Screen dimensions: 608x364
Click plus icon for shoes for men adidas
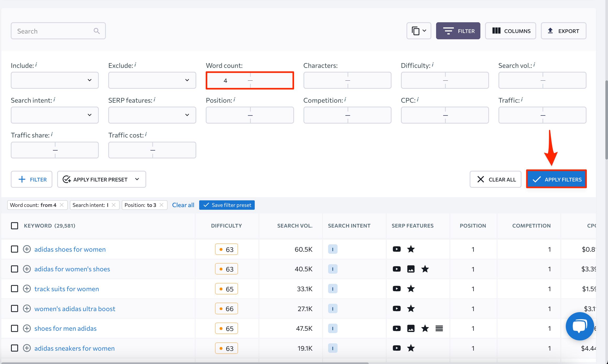click(x=27, y=328)
